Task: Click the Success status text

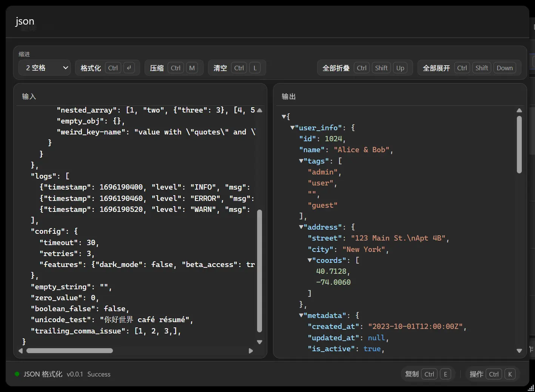Action: (x=99, y=374)
